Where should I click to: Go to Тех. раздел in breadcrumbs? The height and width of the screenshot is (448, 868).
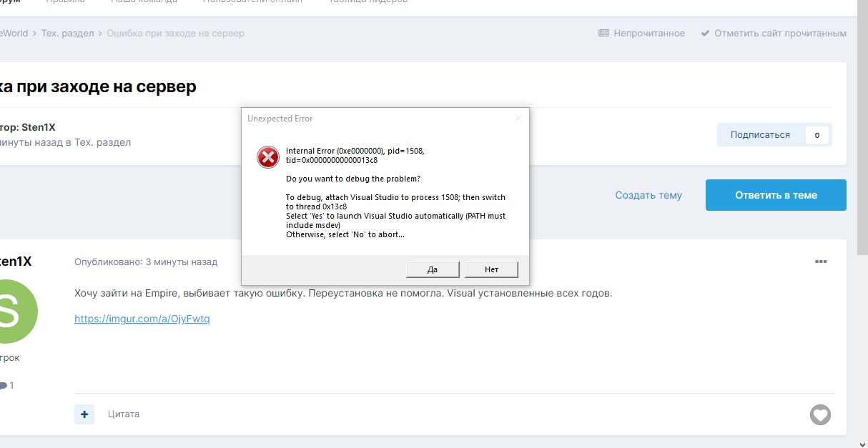click(67, 34)
